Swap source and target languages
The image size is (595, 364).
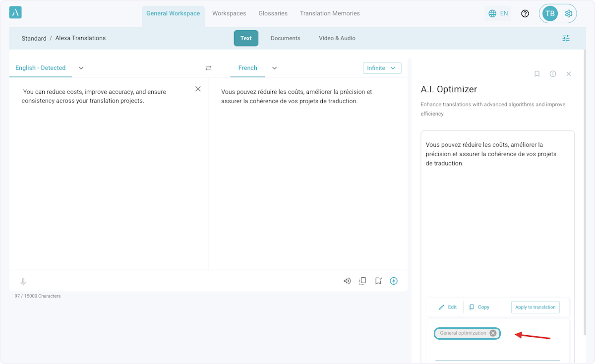coord(208,68)
